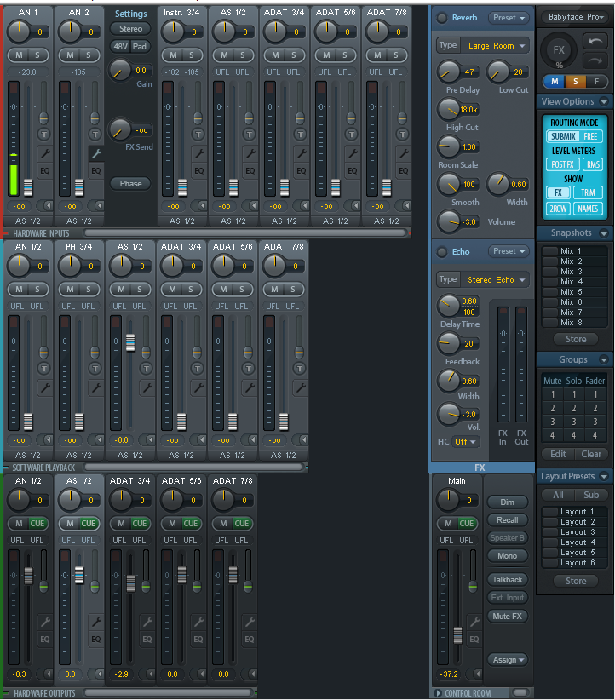Click arrow next to Main -37.2 level

pyautogui.click(x=474, y=674)
